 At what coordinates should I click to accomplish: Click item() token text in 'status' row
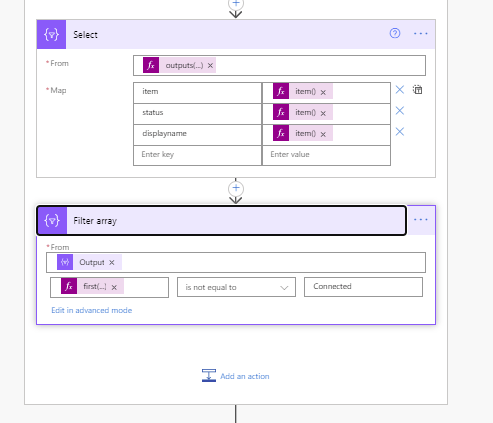pos(305,113)
